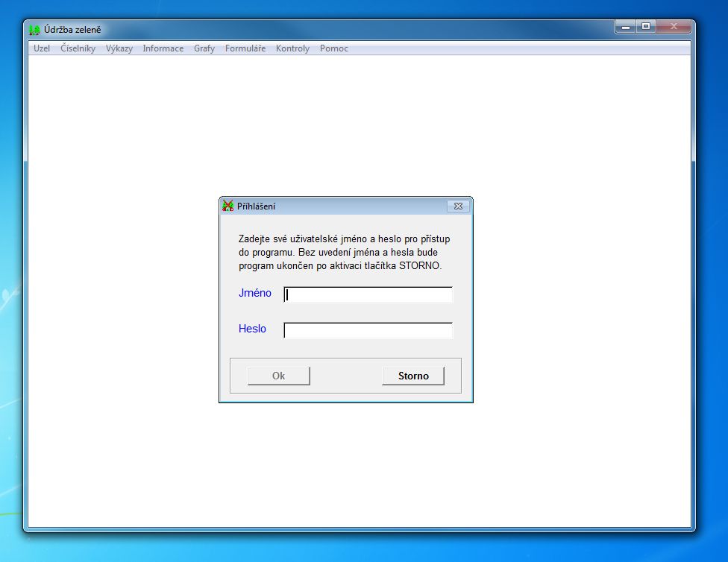This screenshot has width=728, height=562.
Task: Open the Číselníky menu
Action: click(78, 48)
